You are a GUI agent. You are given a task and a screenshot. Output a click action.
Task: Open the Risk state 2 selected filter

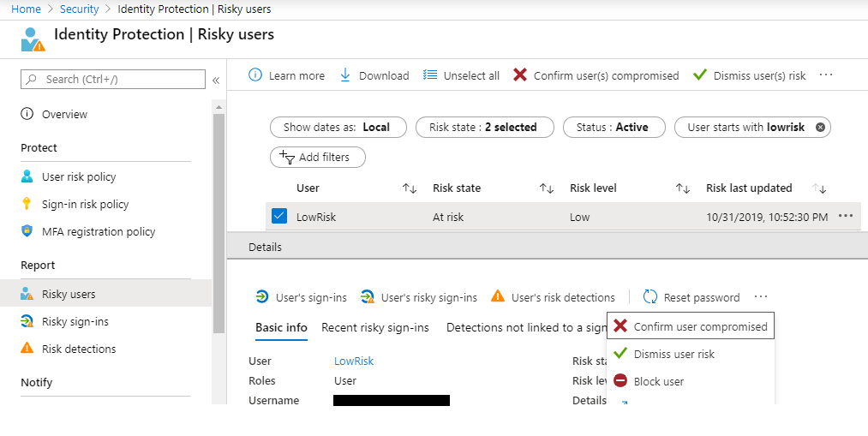click(484, 128)
